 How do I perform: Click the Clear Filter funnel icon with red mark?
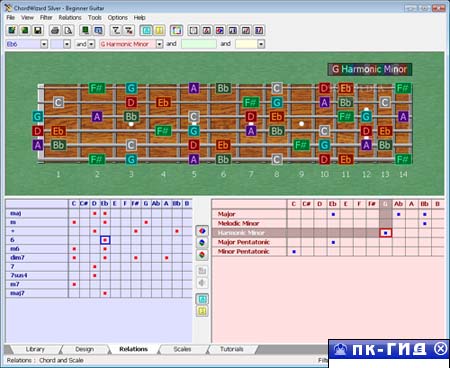pos(129,30)
